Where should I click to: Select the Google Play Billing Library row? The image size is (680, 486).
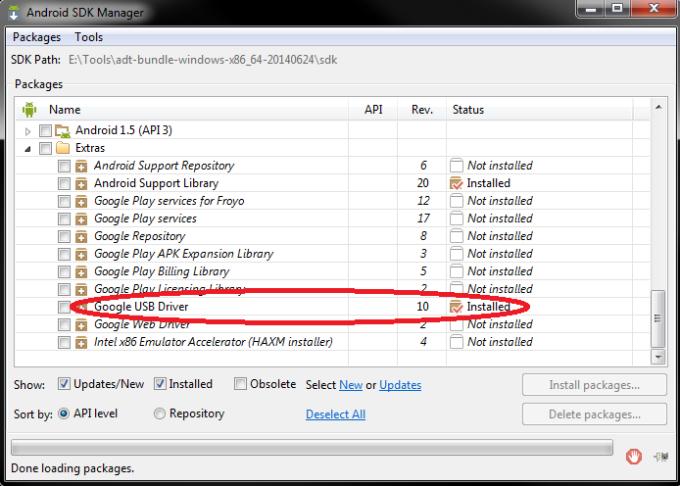click(x=332, y=272)
